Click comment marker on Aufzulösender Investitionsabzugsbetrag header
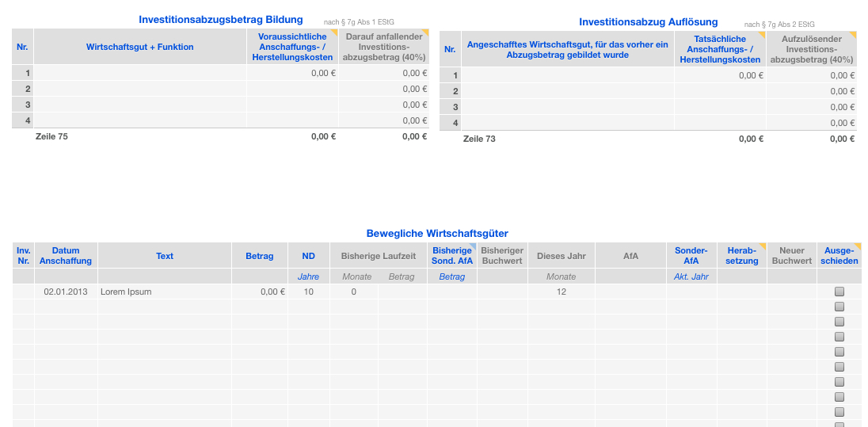This screenshot has height=427, width=868. (852, 36)
